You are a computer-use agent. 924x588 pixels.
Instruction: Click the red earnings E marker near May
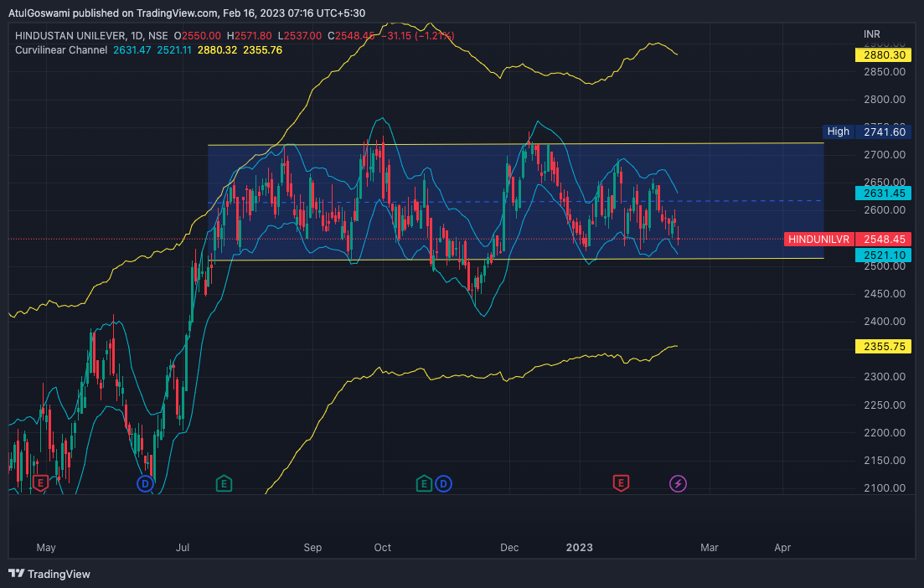[x=40, y=483]
